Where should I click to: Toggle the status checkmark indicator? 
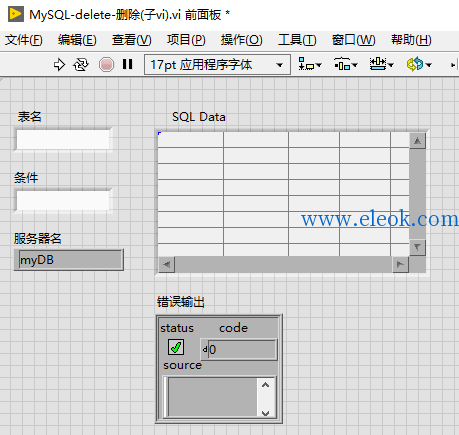(176, 348)
